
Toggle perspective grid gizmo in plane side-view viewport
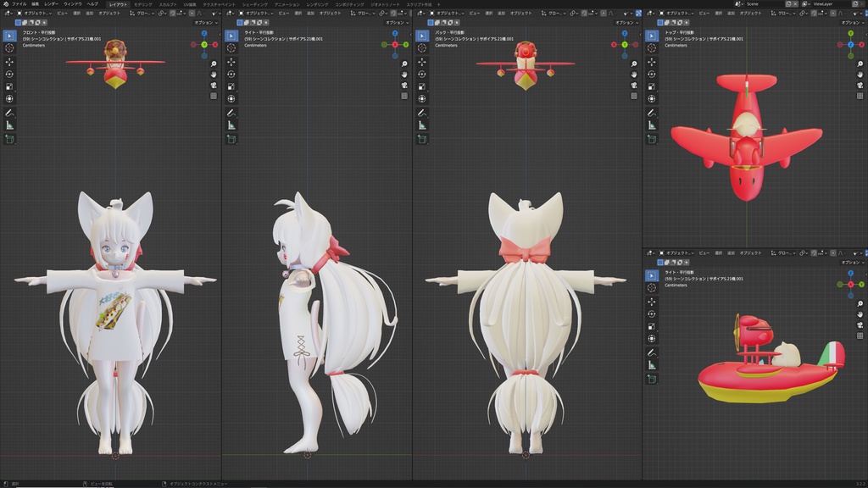860,335
